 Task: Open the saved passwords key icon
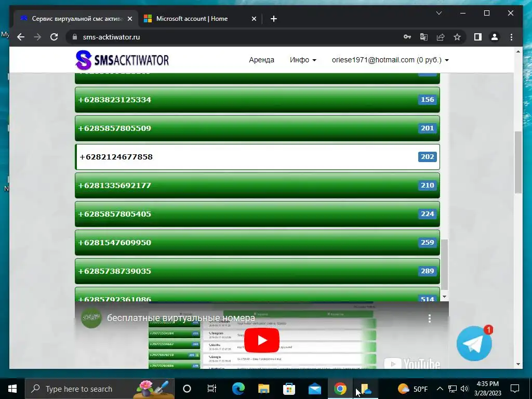coord(407,37)
